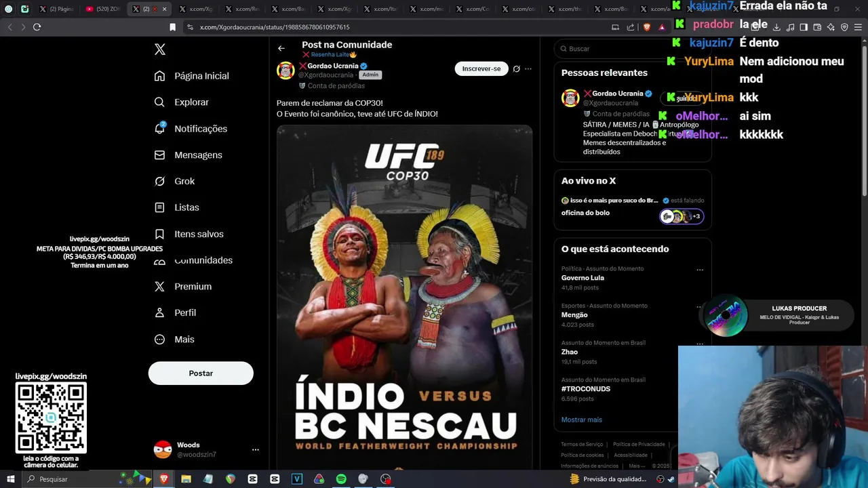
Task: Click Política de cookies footer link
Action: tap(583, 455)
